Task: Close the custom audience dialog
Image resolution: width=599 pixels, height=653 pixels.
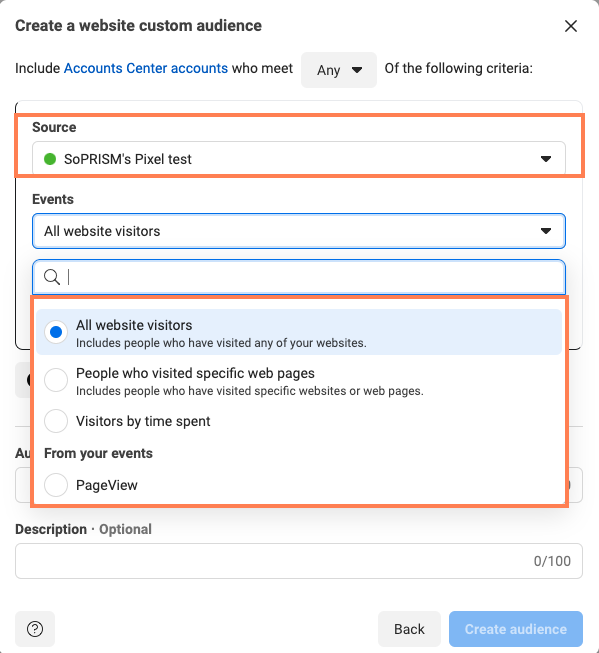Action: point(571,26)
